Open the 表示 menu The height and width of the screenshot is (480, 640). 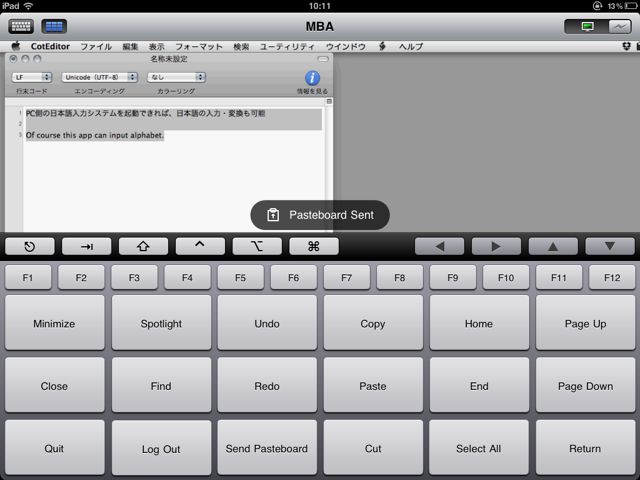click(156, 47)
